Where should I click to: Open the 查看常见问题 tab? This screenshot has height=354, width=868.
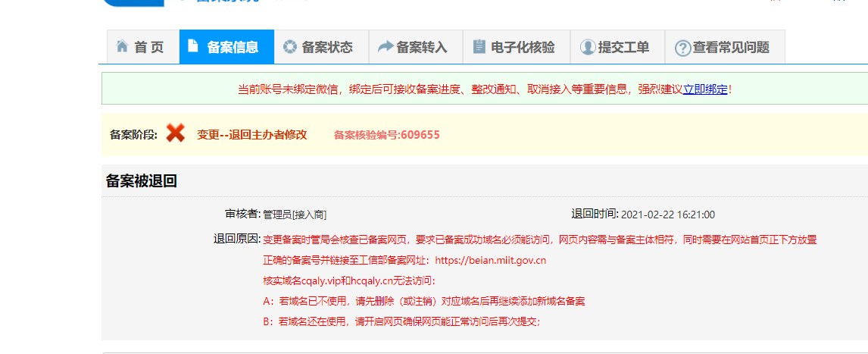click(731, 47)
